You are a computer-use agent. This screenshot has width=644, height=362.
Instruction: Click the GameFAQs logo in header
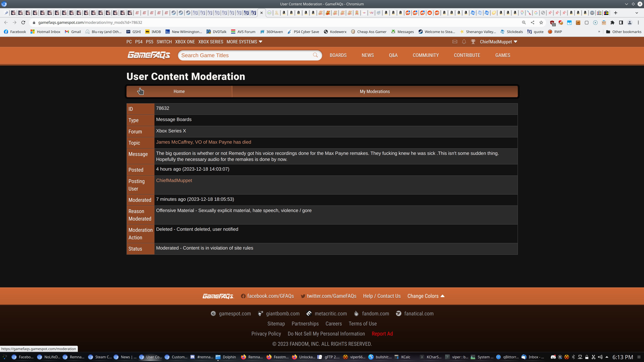[x=149, y=55]
